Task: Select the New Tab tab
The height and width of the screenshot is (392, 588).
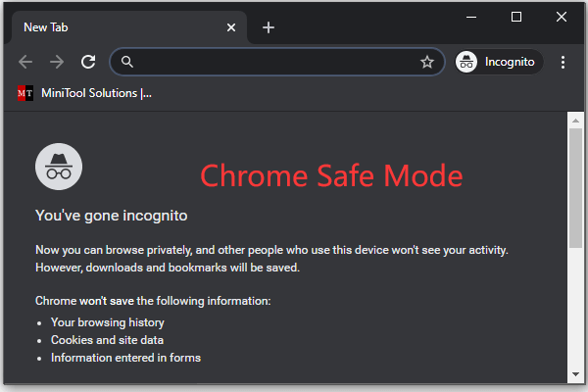Action: (129, 27)
